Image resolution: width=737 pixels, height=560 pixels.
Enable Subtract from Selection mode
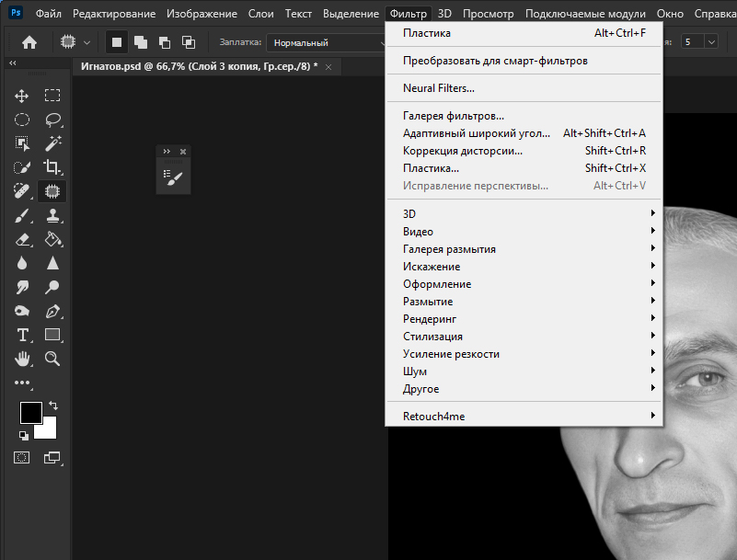pyautogui.click(x=165, y=42)
